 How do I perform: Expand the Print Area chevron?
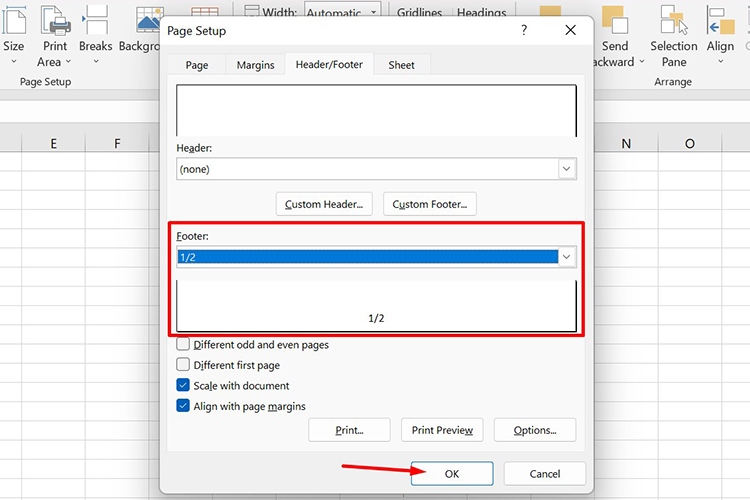click(x=68, y=62)
